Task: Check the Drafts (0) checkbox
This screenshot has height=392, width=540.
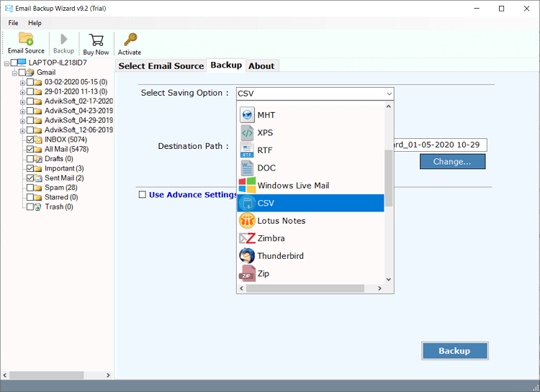Action: click(x=30, y=159)
